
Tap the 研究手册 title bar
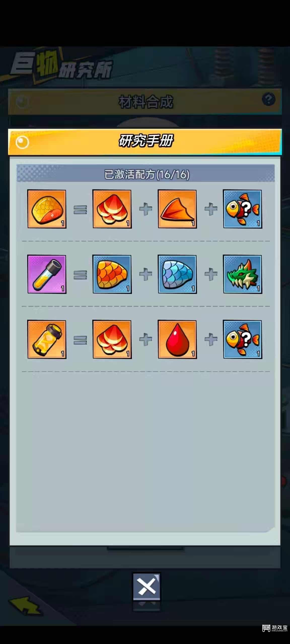[x=145, y=142]
